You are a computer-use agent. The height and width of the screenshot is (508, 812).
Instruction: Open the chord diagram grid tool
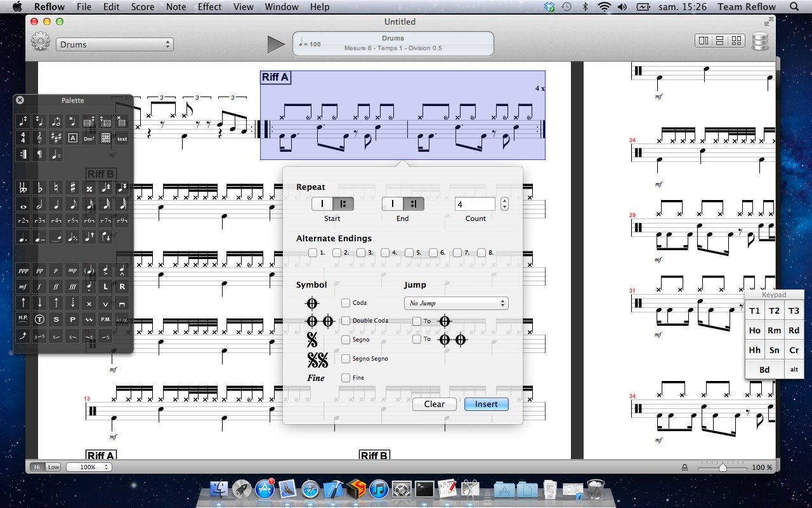pos(105,138)
